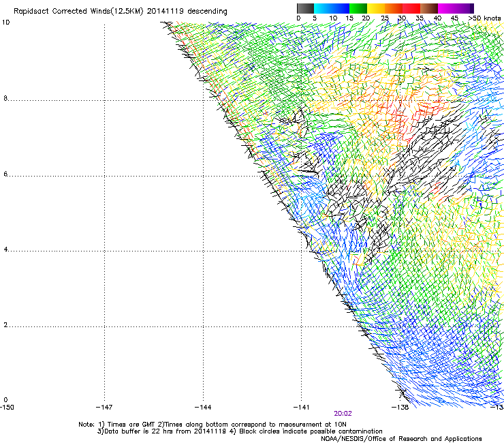Click the -138 longitude axis label
Screen dimensions: 504x443
click(x=400, y=408)
